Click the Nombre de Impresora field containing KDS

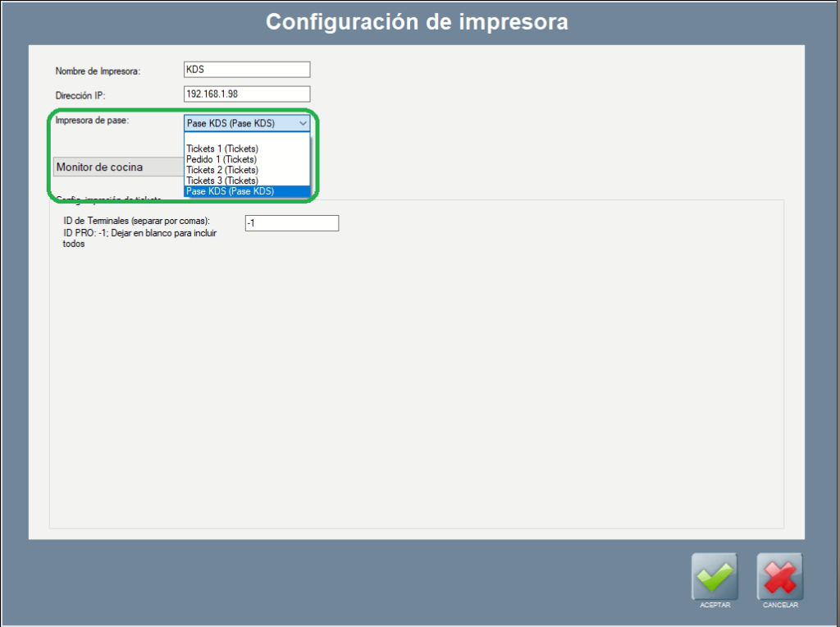247,70
